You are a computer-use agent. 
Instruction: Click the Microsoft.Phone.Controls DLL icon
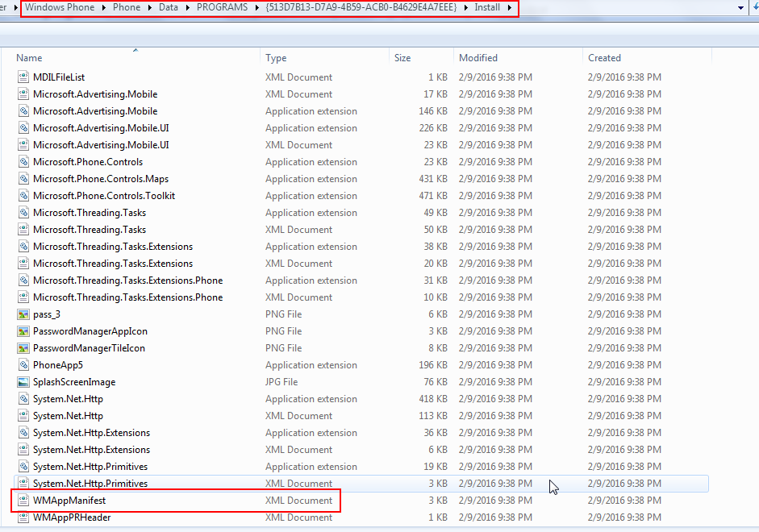(x=23, y=162)
